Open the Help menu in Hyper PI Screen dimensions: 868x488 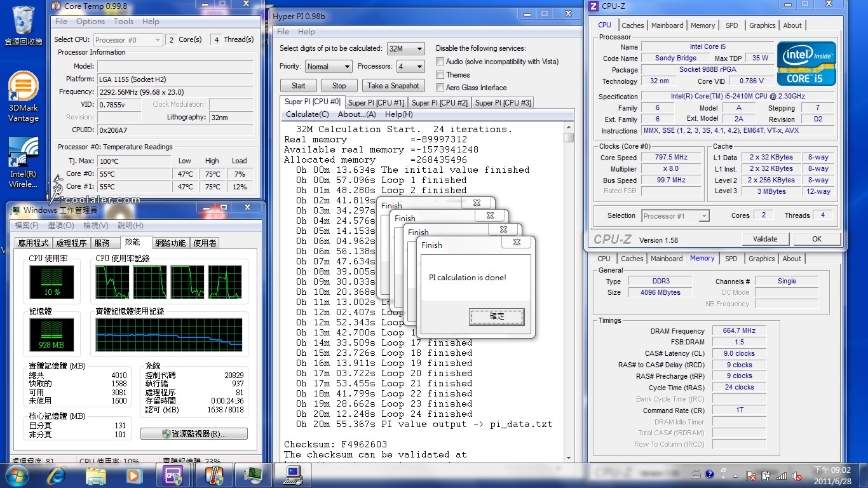(306, 32)
